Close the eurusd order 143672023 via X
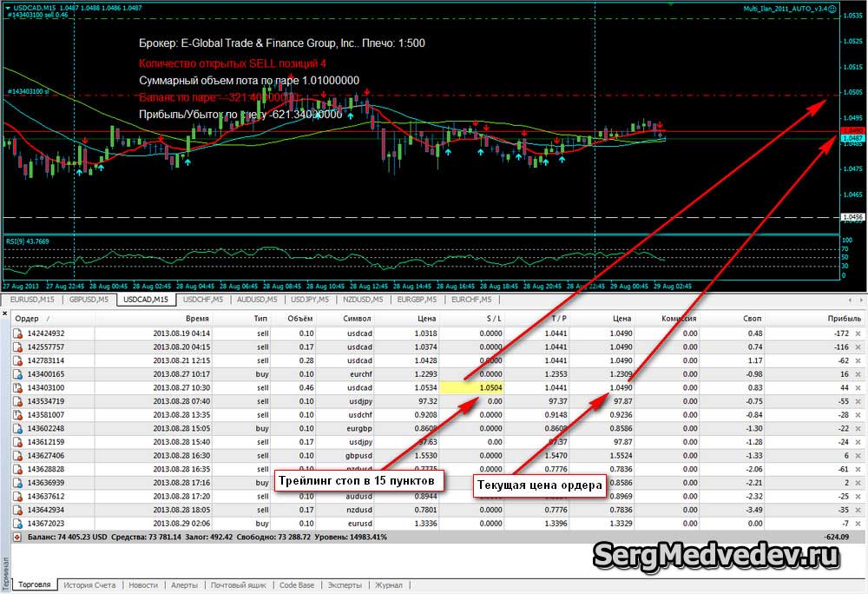Screen dimensions: 868x594 pyautogui.click(x=858, y=524)
